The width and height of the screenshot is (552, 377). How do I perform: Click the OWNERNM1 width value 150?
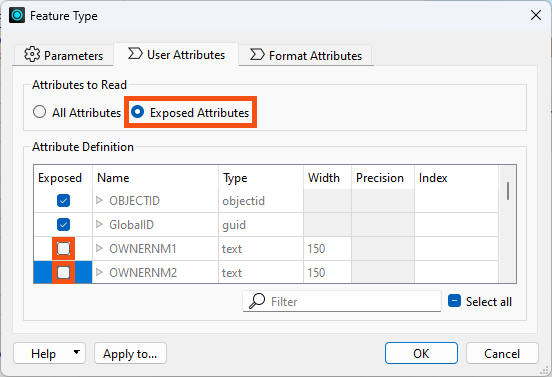(316, 249)
